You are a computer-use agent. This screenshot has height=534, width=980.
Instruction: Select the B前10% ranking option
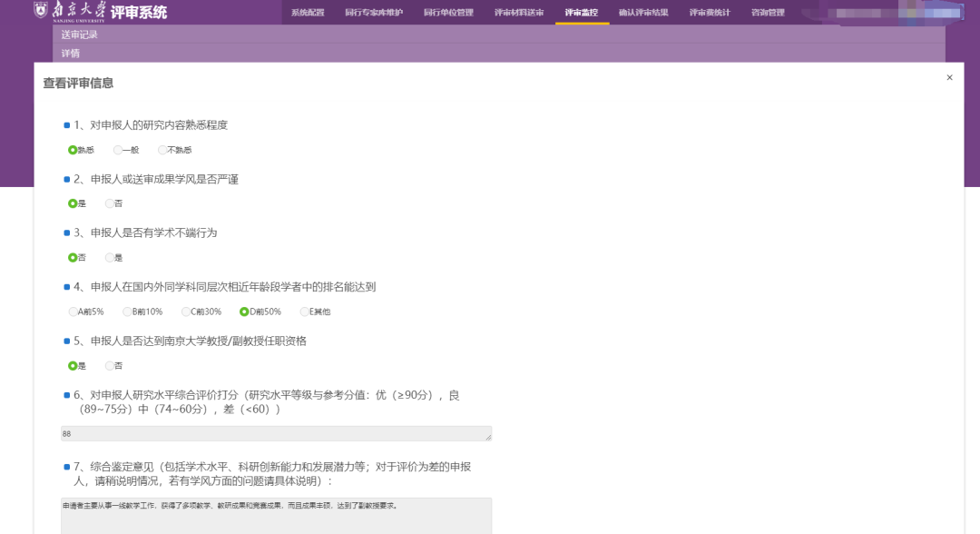coord(127,311)
